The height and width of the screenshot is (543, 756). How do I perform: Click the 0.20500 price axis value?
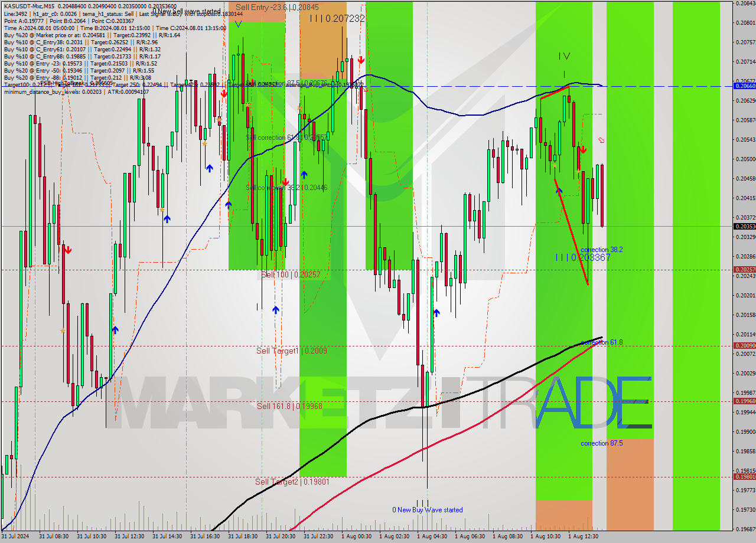pos(745,159)
